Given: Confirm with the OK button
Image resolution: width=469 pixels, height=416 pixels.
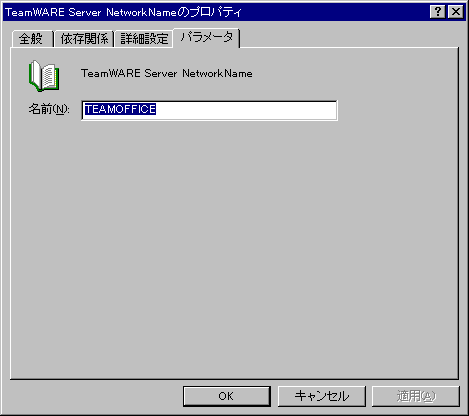Looking at the screenshot, I should pyautogui.click(x=227, y=396).
